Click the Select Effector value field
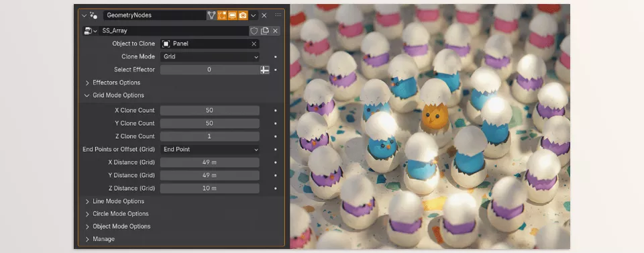644x253 pixels. pos(209,70)
